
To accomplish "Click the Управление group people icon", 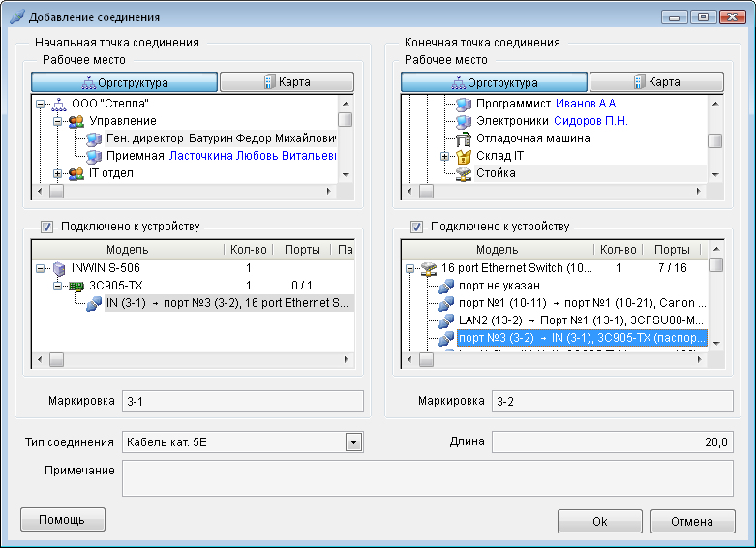I will 76,121.
